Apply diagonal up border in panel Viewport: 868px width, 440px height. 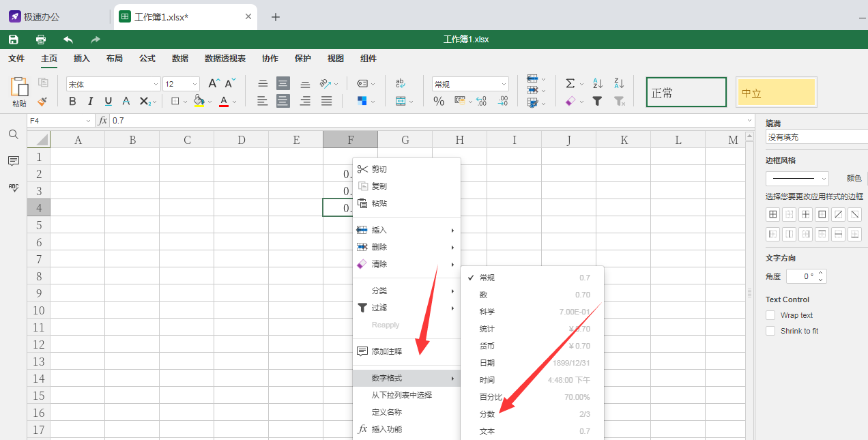click(839, 214)
